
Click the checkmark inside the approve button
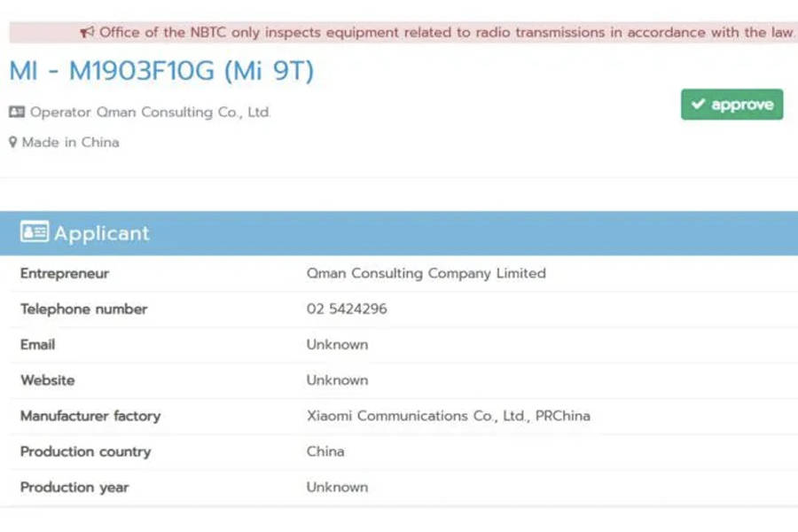700,104
